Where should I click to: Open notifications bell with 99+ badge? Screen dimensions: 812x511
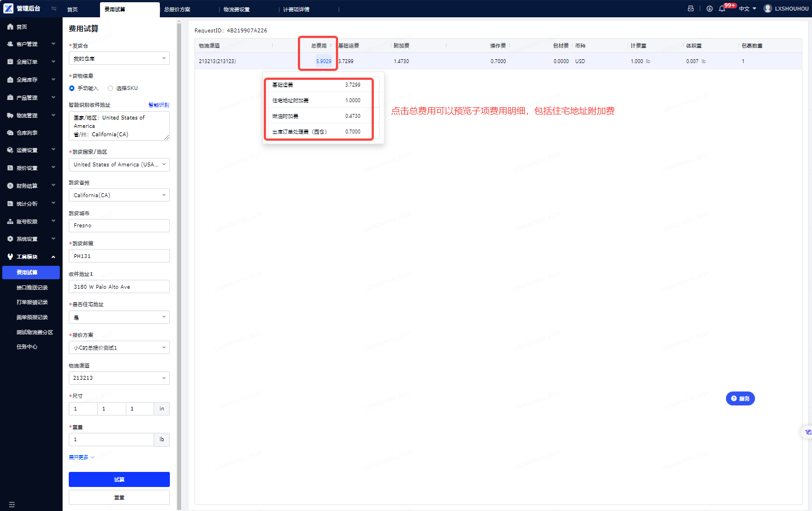click(x=722, y=8)
